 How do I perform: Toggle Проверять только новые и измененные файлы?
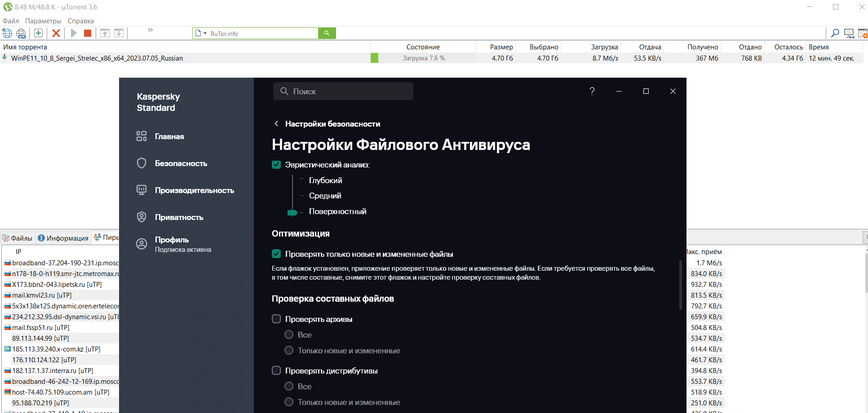[x=276, y=254]
